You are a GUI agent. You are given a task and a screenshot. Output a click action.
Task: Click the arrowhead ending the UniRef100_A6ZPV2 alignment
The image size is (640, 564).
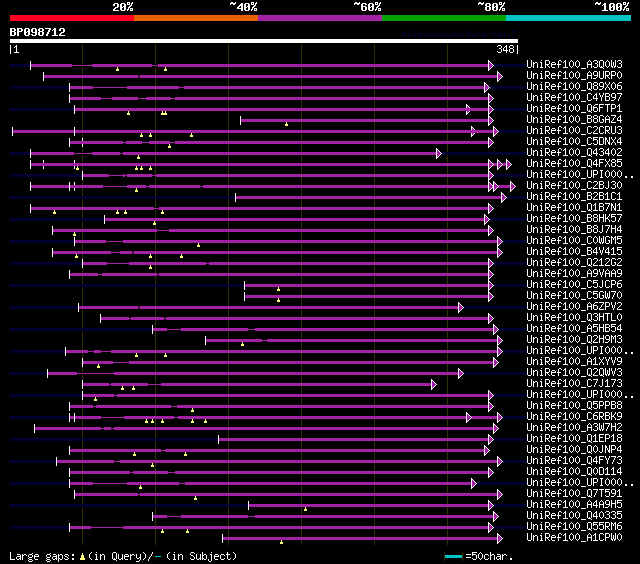click(461, 307)
